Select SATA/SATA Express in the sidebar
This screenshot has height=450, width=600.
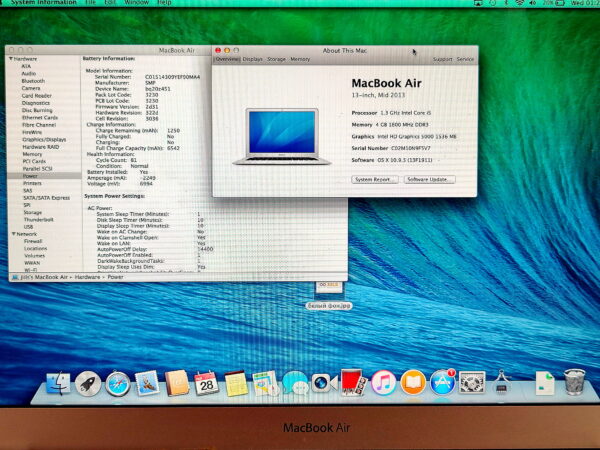point(47,198)
